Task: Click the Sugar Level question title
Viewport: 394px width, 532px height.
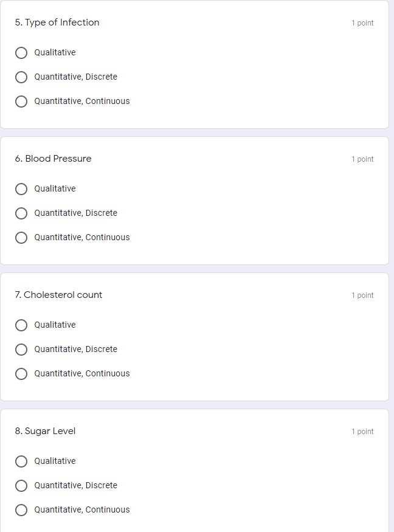Action: 46,431
